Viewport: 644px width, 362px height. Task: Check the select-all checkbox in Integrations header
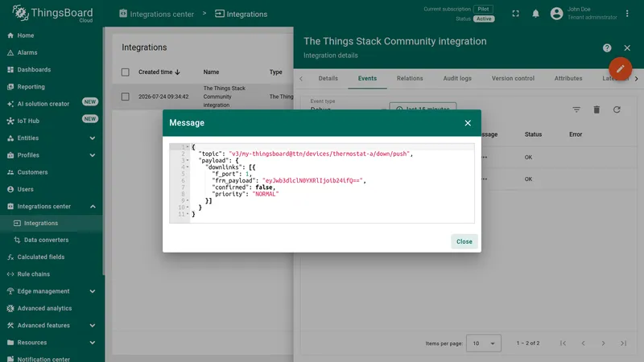(126, 72)
